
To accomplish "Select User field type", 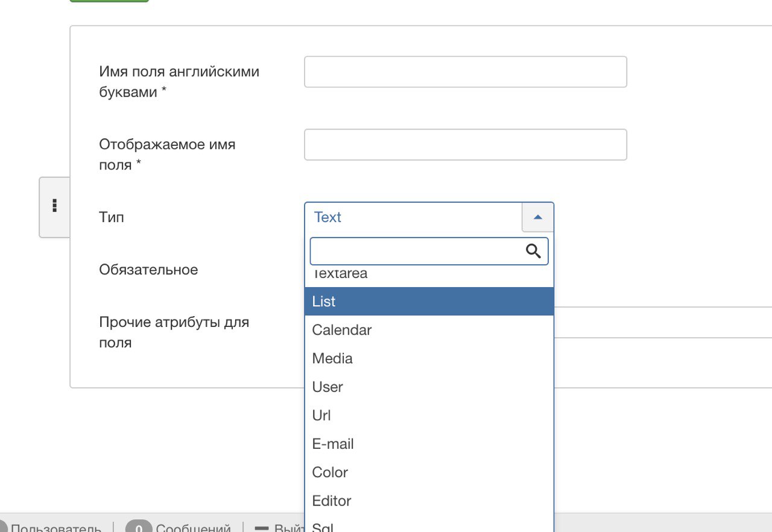I will 429,387.
